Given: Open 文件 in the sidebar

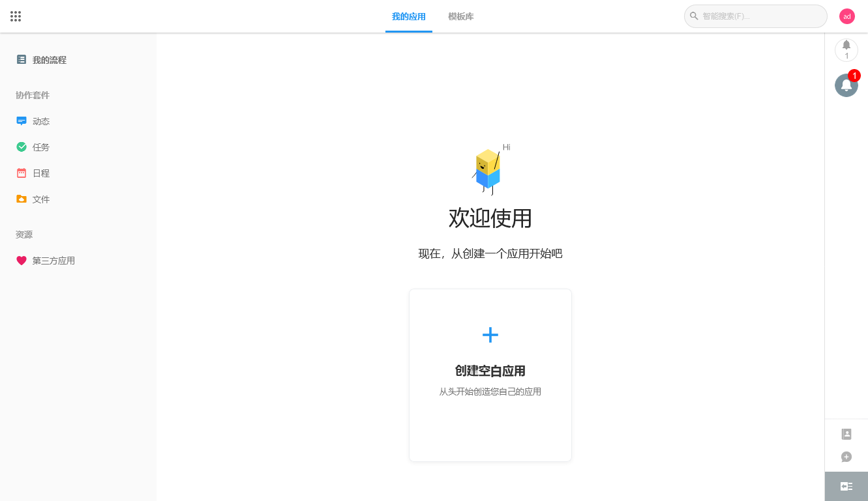Looking at the screenshot, I should pyautogui.click(x=41, y=199).
